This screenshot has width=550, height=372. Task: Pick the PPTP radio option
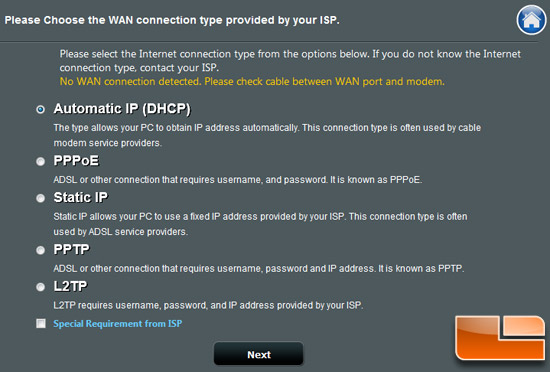pyautogui.click(x=41, y=250)
